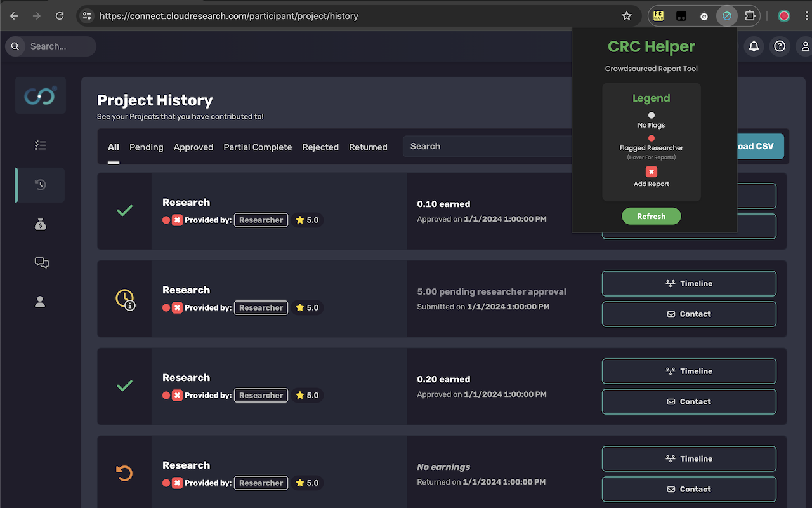Click the CloudResearch logo

point(40,95)
